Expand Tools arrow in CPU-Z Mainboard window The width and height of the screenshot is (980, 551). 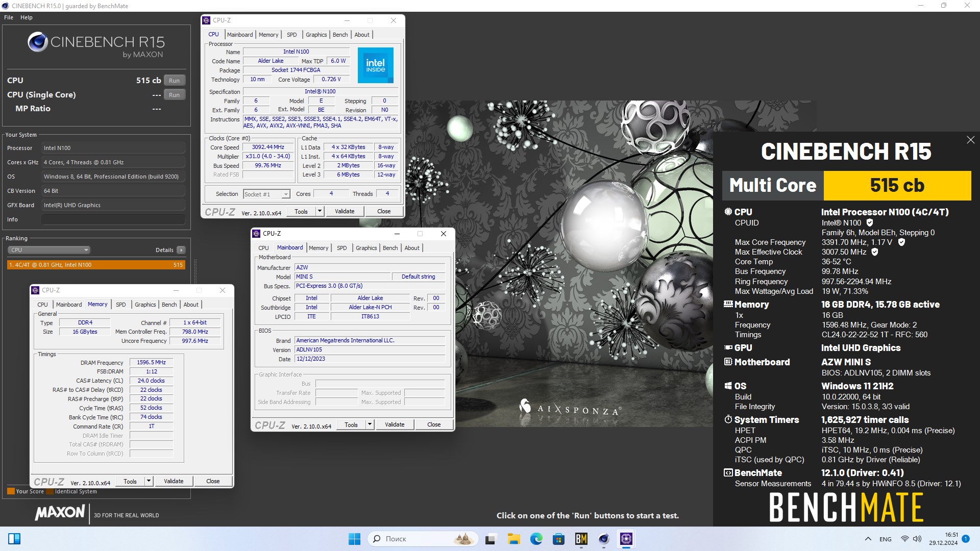(370, 424)
